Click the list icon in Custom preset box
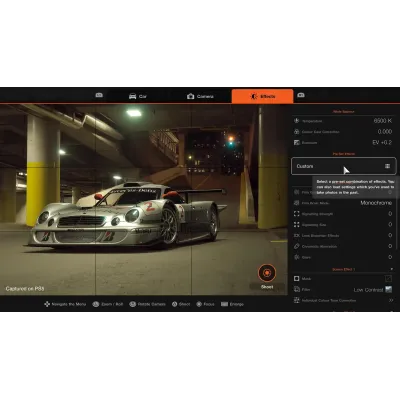Viewport: 400px width, 400px height. 387,166
